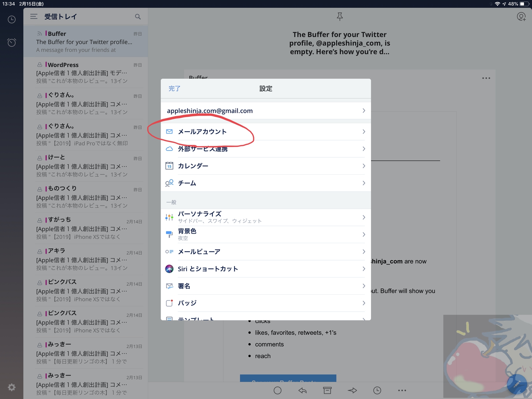Open 外部サービス連携 settings
The image size is (532, 399).
point(266,149)
